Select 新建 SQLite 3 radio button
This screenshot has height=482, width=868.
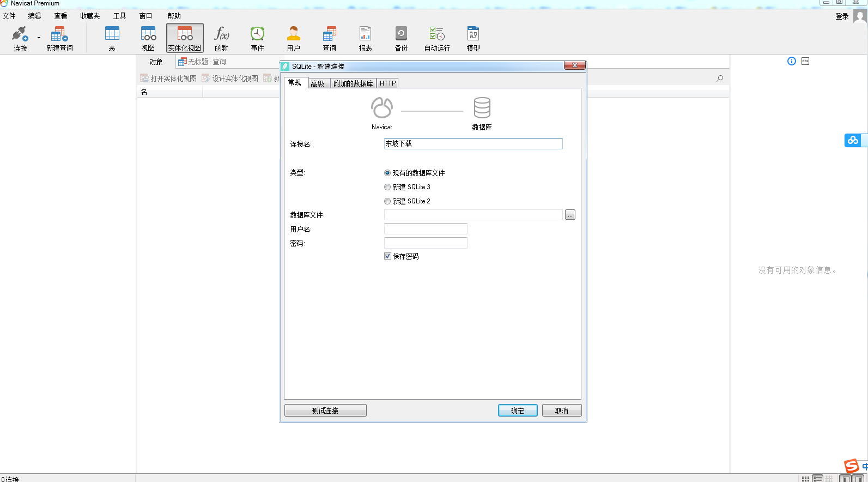coord(387,187)
